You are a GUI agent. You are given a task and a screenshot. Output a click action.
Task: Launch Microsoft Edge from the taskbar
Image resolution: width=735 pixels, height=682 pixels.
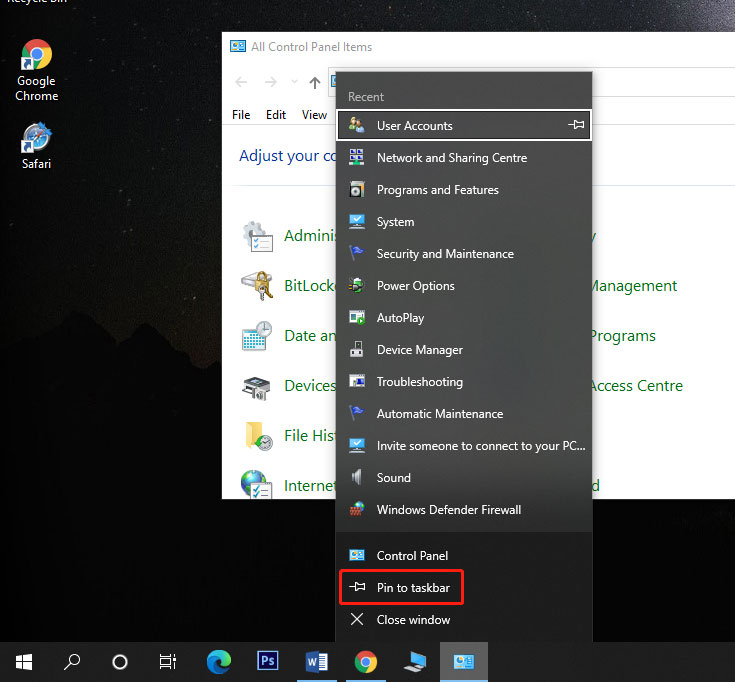(219, 662)
